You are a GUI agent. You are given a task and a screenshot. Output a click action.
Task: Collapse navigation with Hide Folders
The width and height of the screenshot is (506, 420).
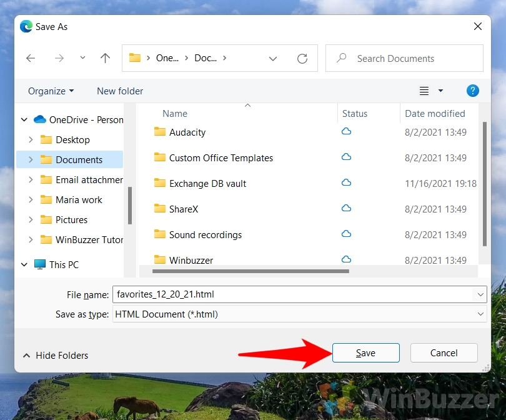pyautogui.click(x=56, y=356)
